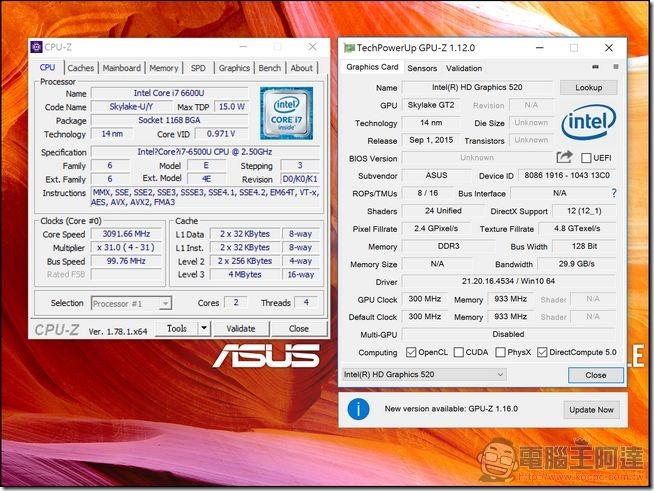Click the GPU field Skylake GT2
Image resolution: width=654 pixels, height=491 pixels.
[431, 105]
